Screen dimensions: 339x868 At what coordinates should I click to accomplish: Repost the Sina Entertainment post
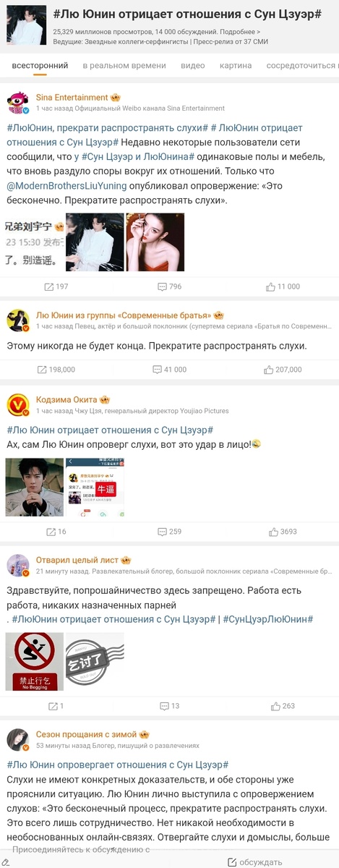pos(56,286)
